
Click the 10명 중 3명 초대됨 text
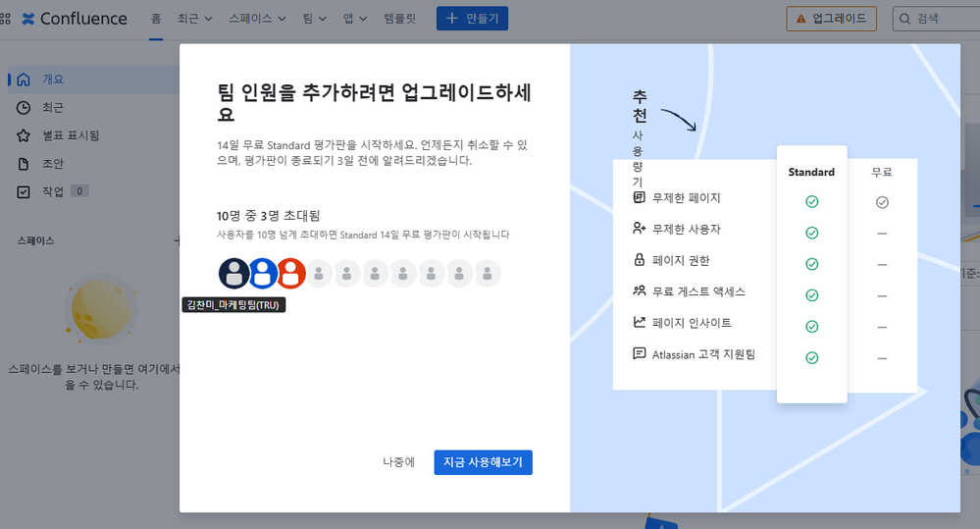coord(268,216)
